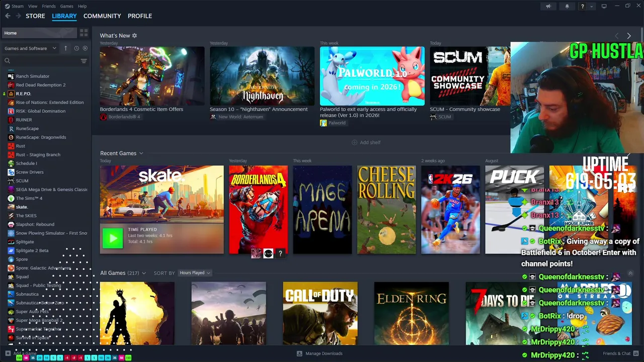Select the LIBRARY tab
644x362 pixels.
click(x=64, y=16)
